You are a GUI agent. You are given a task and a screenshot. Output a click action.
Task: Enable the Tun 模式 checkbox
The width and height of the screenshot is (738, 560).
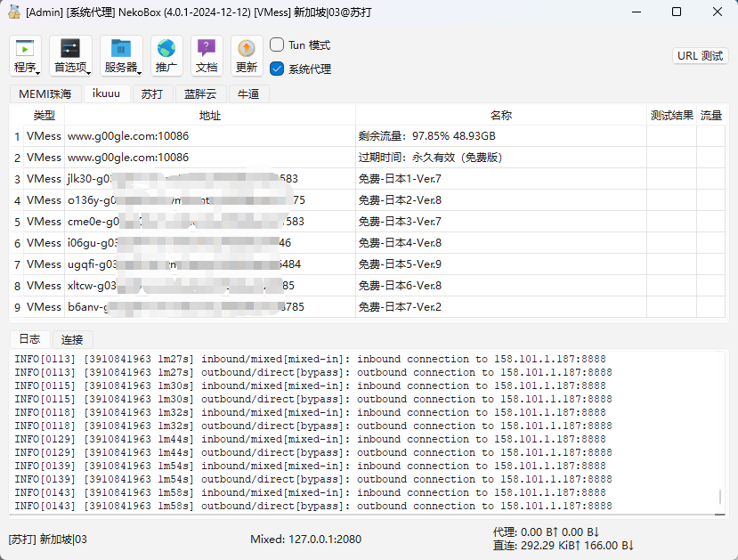click(277, 45)
